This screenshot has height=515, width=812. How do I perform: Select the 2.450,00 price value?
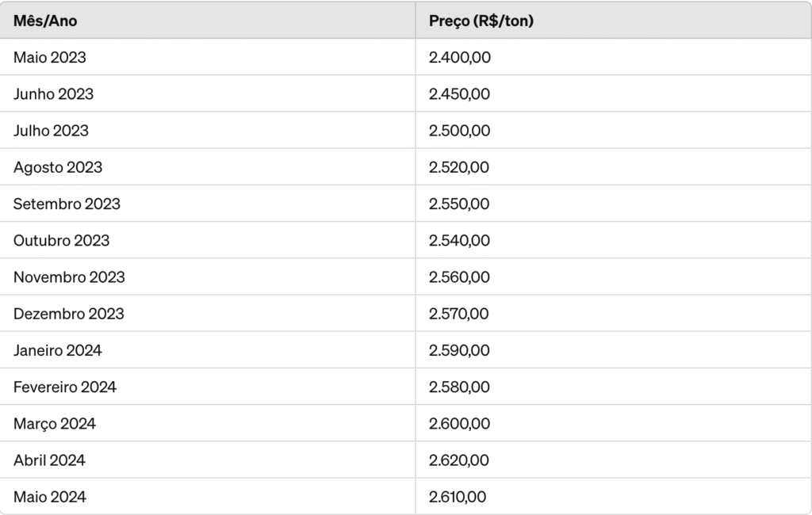(x=459, y=94)
